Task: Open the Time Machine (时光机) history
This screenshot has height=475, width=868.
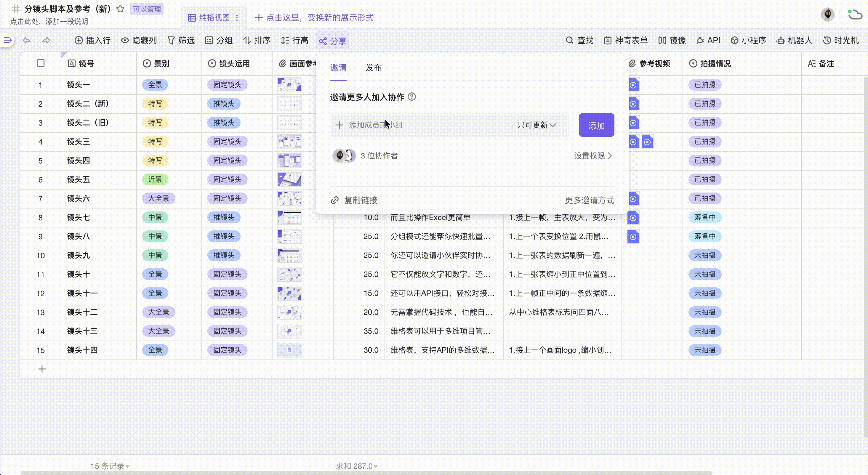Action: [x=841, y=41]
